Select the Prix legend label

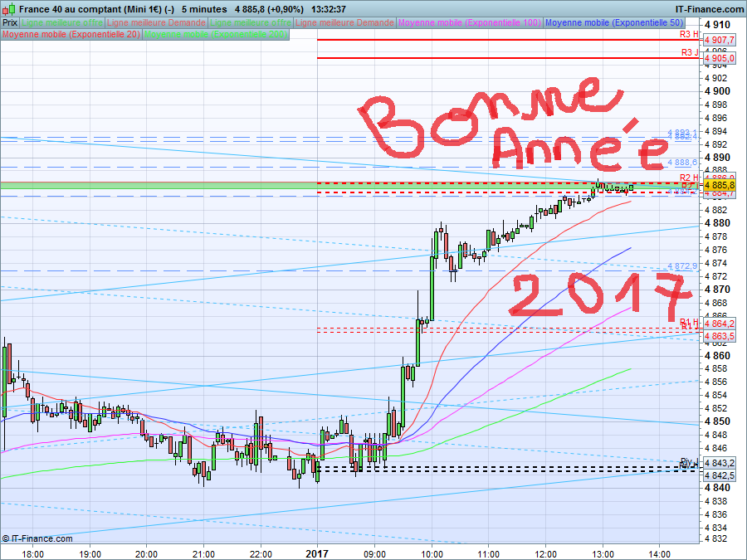(x=10, y=22)
